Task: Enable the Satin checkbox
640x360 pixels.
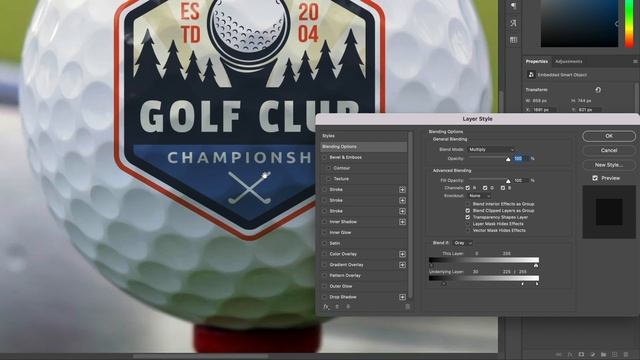Action: (x=324, y=243)
